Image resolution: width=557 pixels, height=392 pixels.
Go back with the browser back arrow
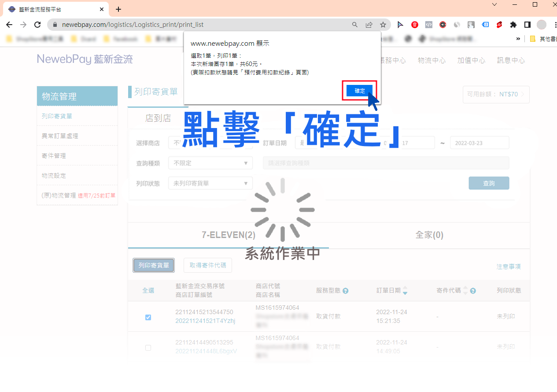point(9,25)
